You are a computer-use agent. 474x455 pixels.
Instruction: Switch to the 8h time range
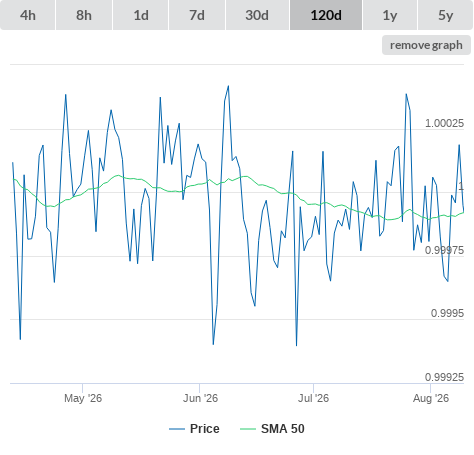coord(84,15)
